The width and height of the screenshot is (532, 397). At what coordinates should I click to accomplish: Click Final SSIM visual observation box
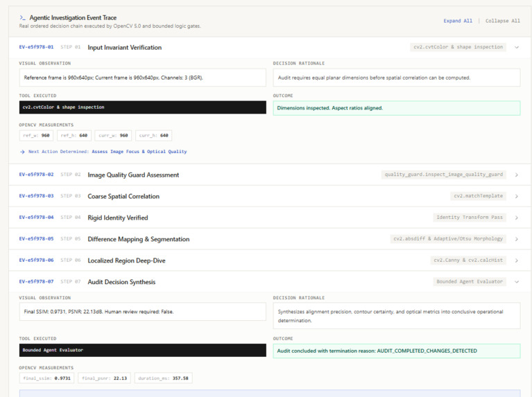point(142,312)
